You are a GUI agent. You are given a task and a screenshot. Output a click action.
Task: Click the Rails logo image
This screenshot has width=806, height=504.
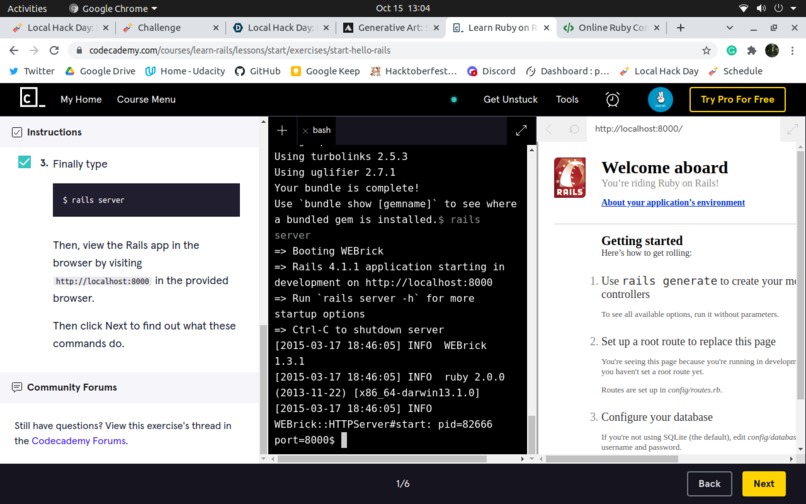tap(570, 177)
